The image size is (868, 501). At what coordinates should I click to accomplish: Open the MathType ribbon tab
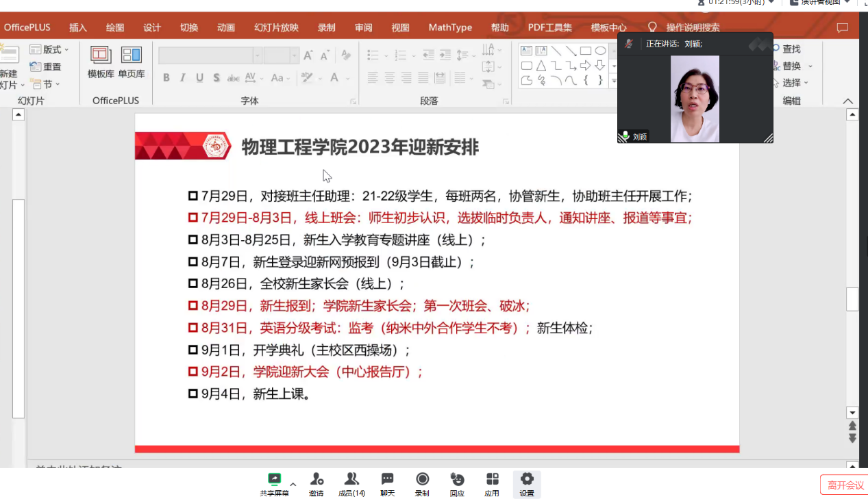[x=450, y=28]
